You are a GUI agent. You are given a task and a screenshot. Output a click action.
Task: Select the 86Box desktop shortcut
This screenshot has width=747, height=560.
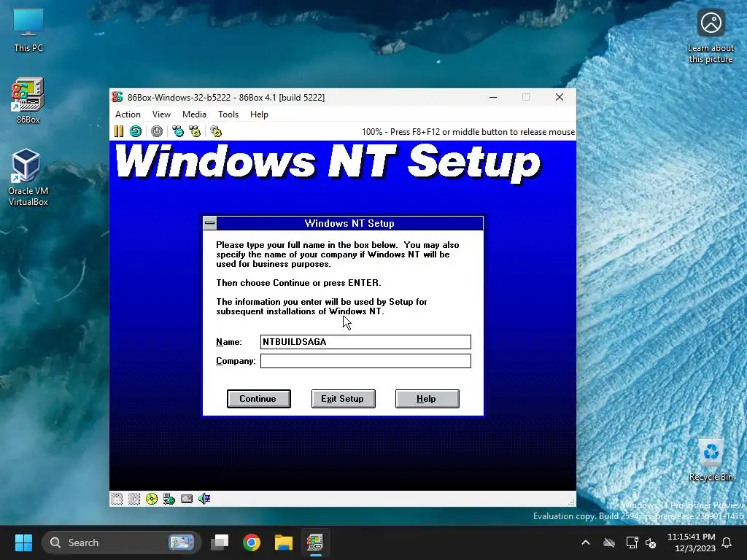(x=28, y=101)
